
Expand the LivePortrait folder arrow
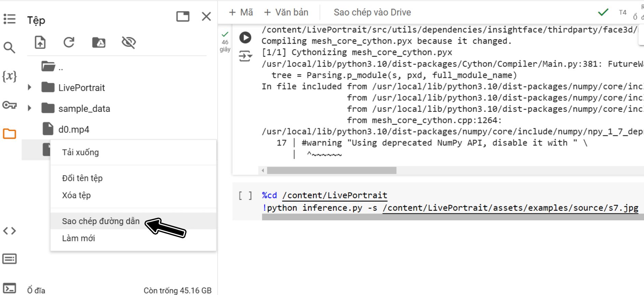[29, 87]
